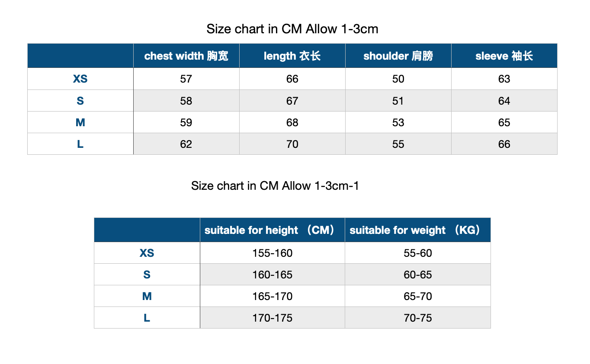
Task: Select the L row label in first table
Action: point(80,144)
